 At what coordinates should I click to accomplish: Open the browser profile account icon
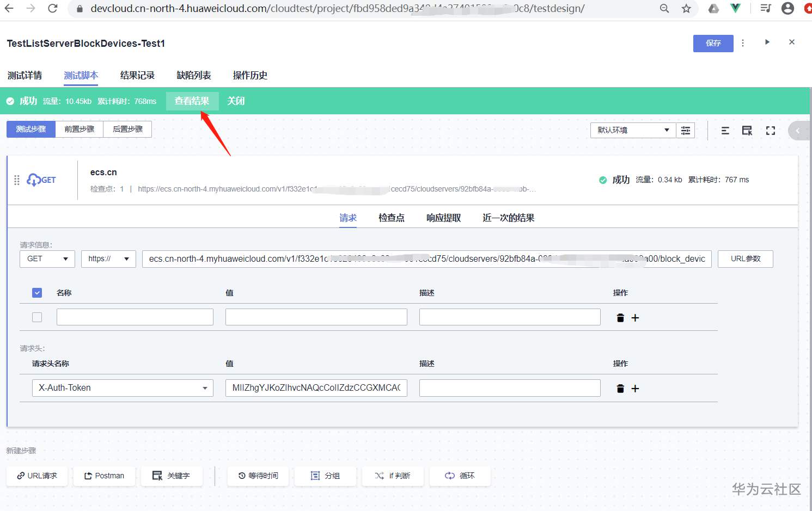787,8
